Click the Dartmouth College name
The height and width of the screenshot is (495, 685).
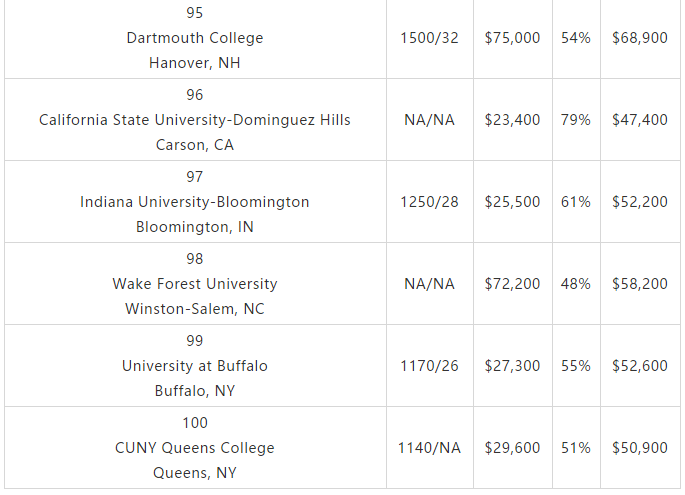pos(195,38)
